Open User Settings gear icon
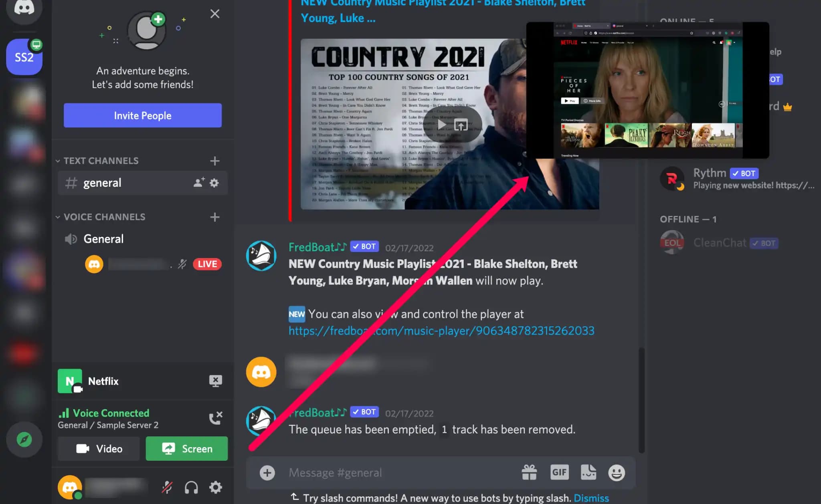The width and height of the screenshot is (821, 504). click(x=216, y=487)
